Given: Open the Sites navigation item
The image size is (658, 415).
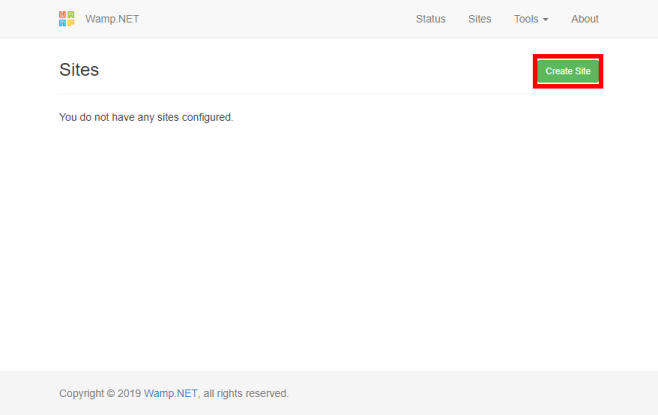Looking at the screenshot, I should point(480,19).
